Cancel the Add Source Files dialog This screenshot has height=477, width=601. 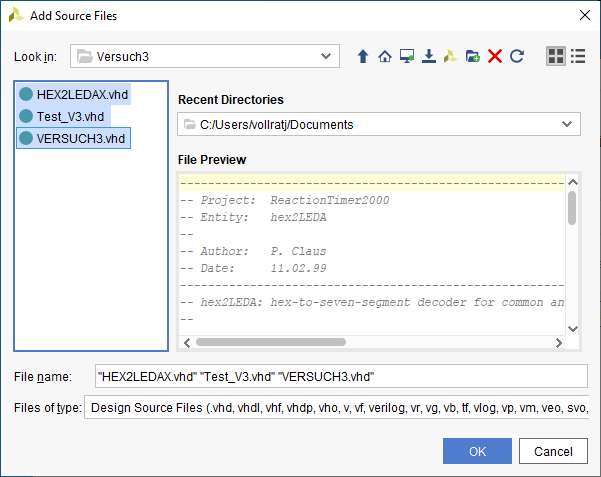point(553,451)
